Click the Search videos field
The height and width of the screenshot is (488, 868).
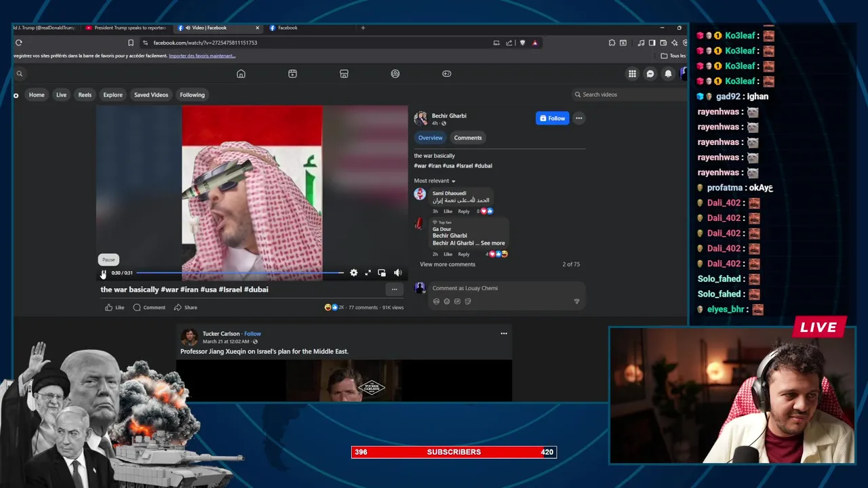pyautogui.click(x=628, y=95)
